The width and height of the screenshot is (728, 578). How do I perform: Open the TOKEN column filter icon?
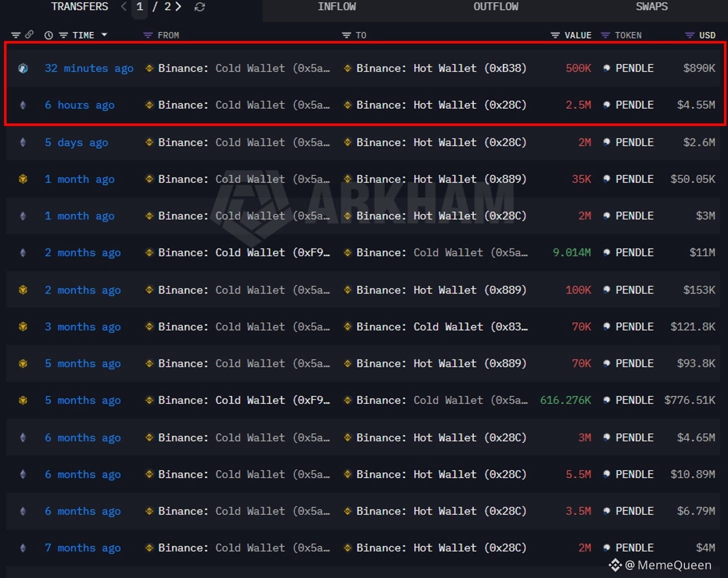605,35
